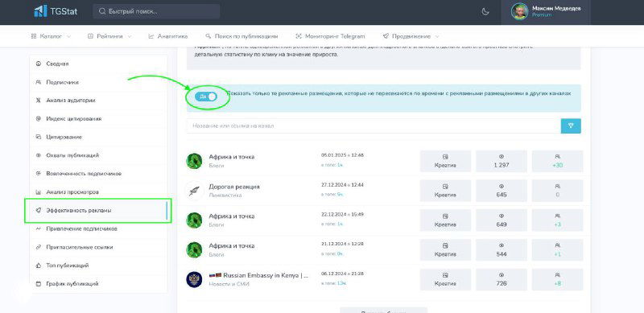Click the 27.12.2024 в 12:44 date
Screen dimensions: 644x313
pos(342,185)
